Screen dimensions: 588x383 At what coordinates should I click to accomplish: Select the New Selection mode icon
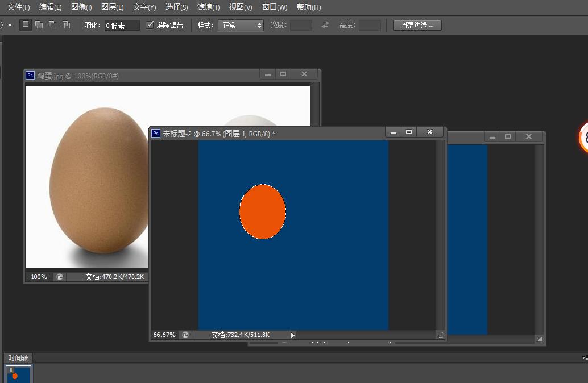[25, 25]
